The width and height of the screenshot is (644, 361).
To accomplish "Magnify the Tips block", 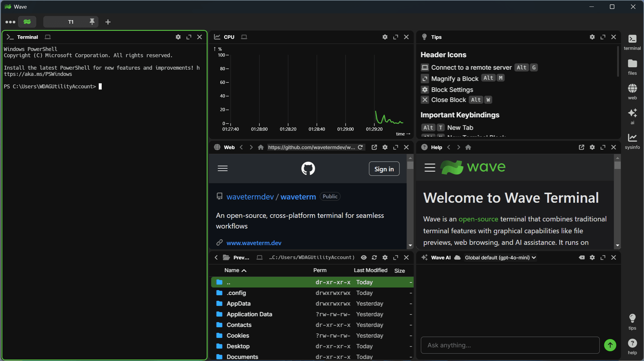I will pos(603,37).
